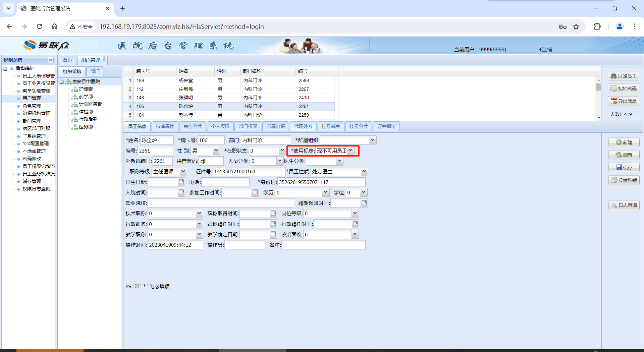Open the 参加工作时间 calendar picker
The image size is (644, 352).
tap(255, 192)
